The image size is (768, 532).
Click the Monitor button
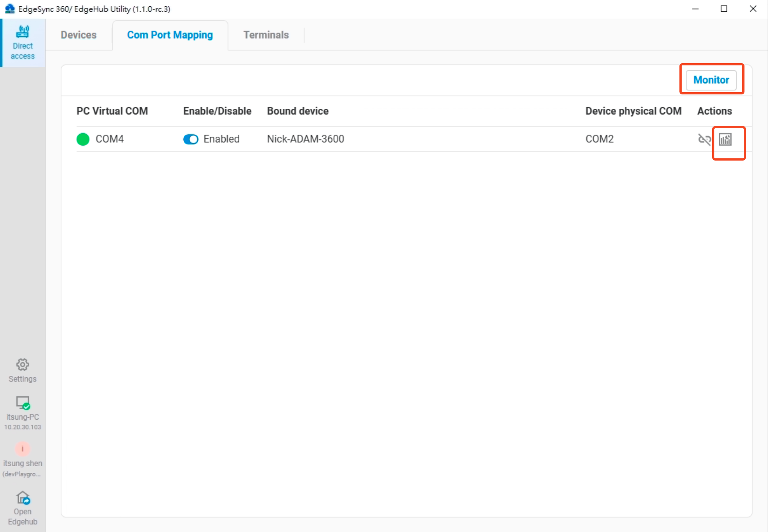pos(711,80)
